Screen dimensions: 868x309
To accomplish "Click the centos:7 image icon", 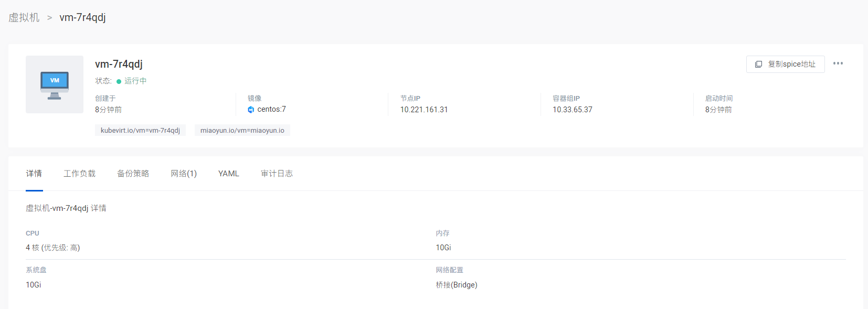I will click(251, 110).
